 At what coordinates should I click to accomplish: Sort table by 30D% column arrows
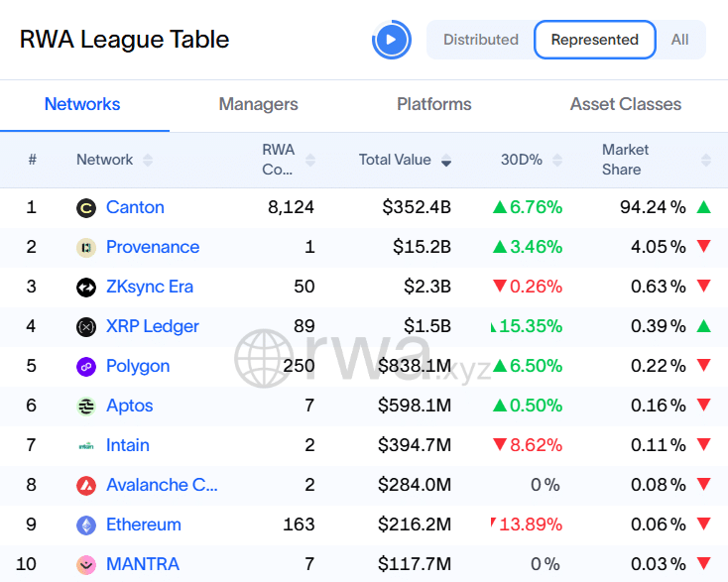556,161
